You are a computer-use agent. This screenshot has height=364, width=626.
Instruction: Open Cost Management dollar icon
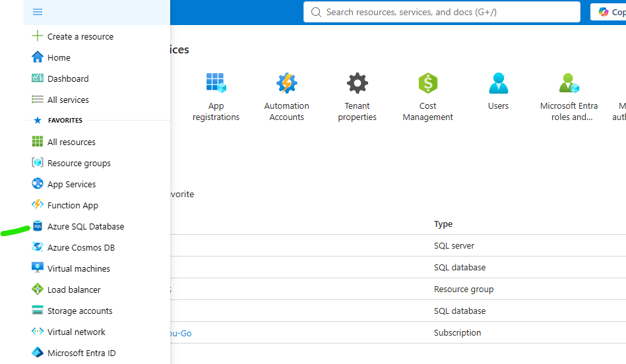point(428,83)
